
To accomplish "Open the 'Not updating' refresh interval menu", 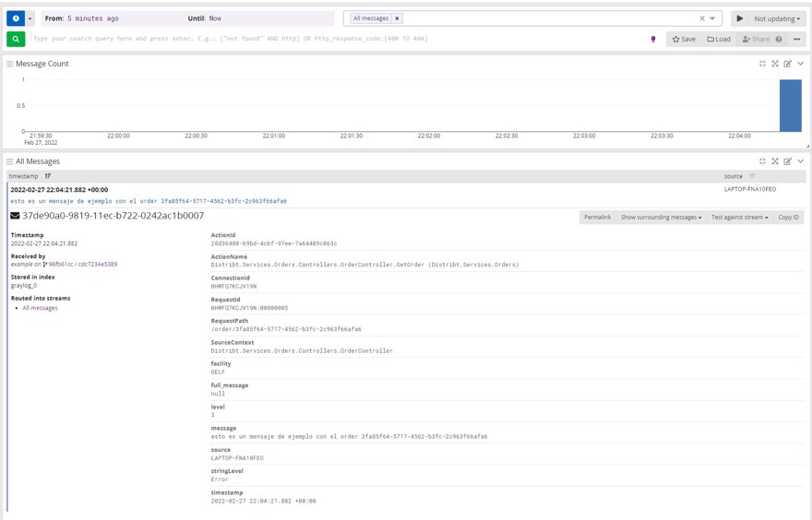I will [777, 18].
